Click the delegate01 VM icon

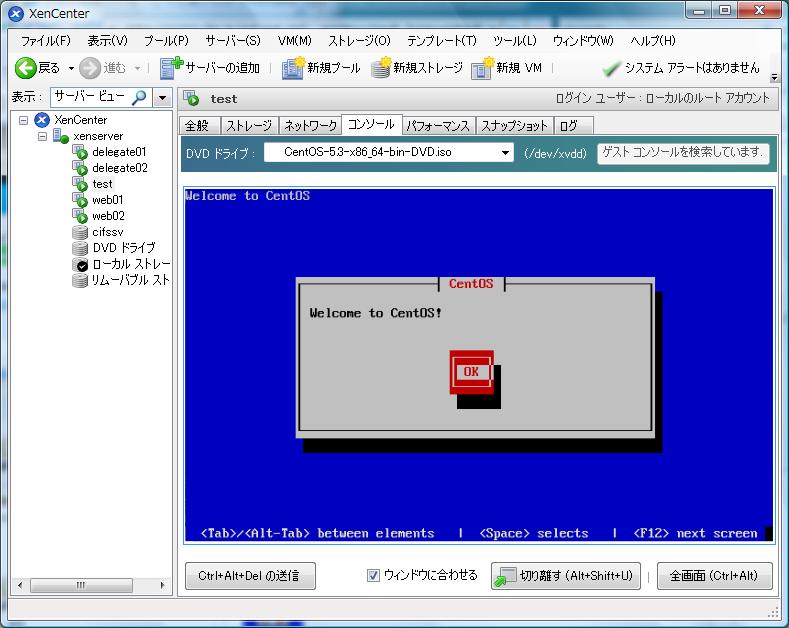(80, 152)
